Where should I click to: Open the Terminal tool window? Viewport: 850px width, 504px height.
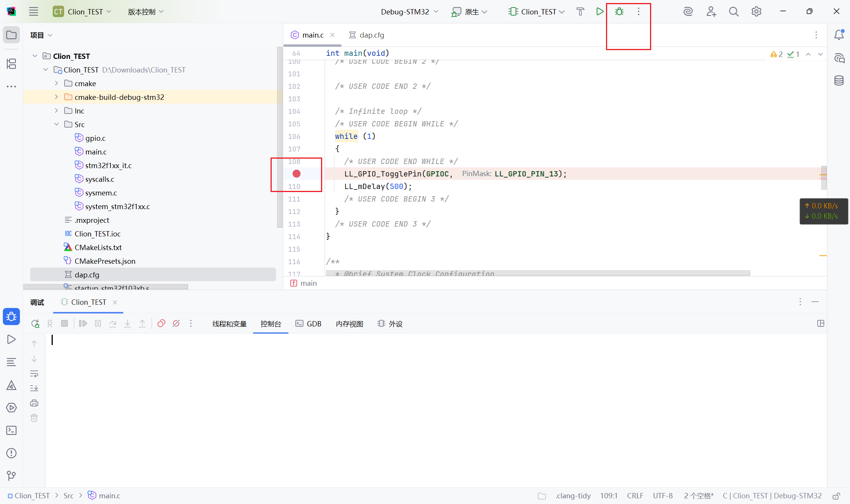coord(11,430)
